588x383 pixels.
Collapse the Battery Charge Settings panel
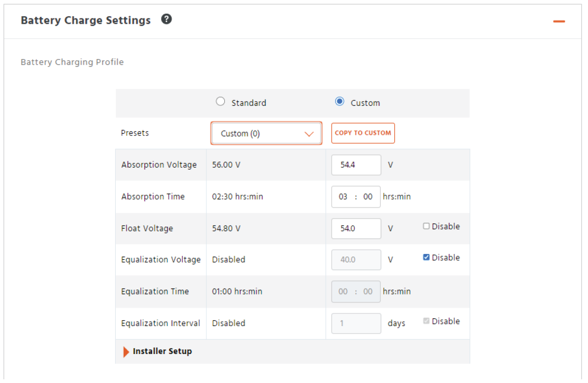pyautogui.click(x=559, y=22)
